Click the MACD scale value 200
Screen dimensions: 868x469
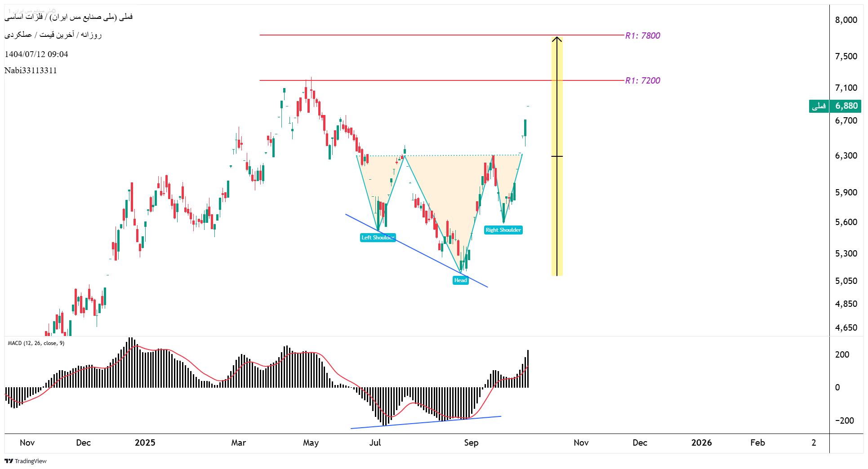(x=842, y=354)
